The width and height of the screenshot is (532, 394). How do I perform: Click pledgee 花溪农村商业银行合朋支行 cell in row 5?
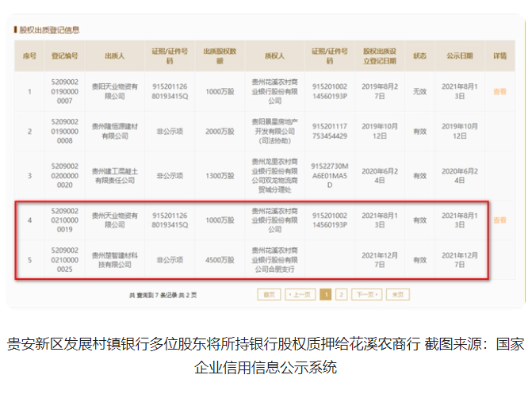pyautogui.click(x=274, y=260)
